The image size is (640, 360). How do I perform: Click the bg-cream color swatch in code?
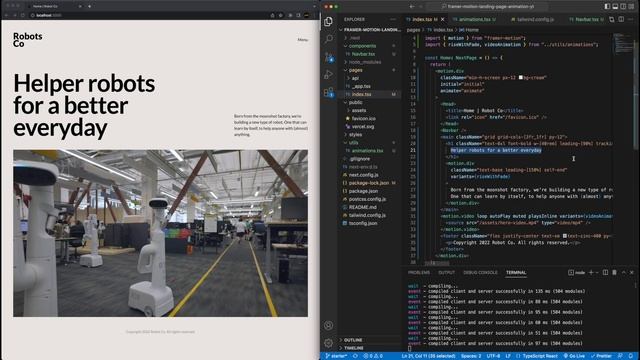tap(520, 77)
